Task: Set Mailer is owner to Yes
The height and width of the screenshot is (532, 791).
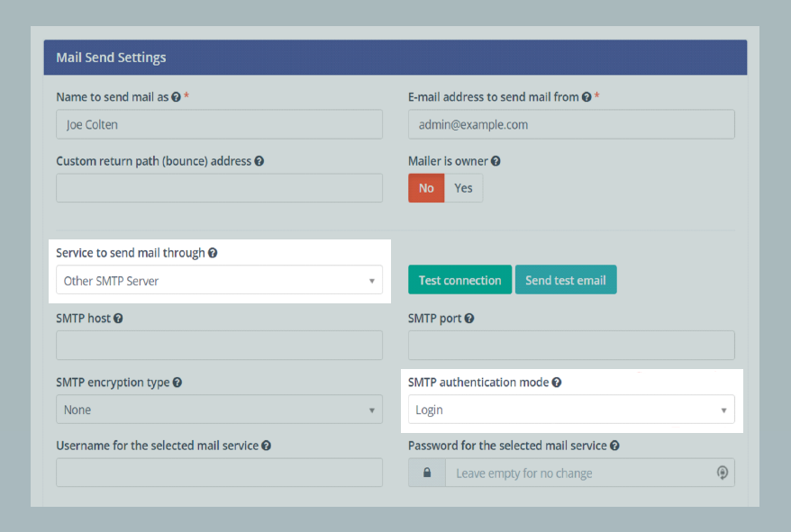Action: click(x=463, y=188)
